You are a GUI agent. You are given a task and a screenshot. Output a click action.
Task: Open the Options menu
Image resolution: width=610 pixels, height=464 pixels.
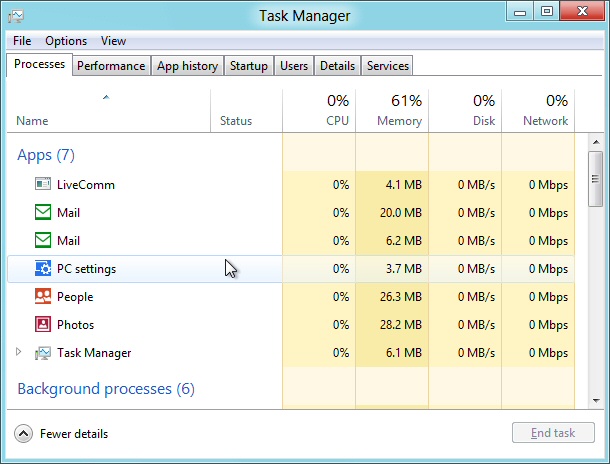point(66,41)
